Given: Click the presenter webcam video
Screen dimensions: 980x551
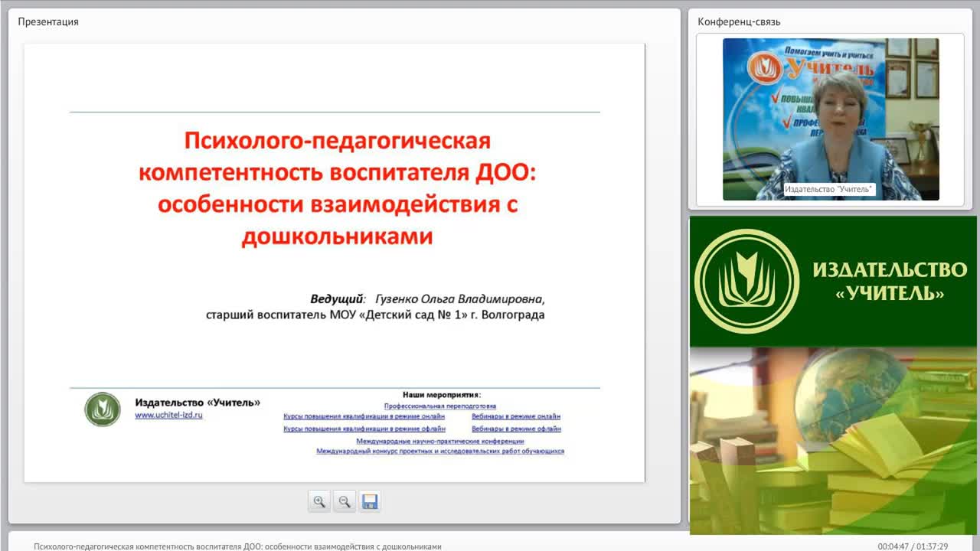Looking at the screenshot, I should click(x=831, y=119).
